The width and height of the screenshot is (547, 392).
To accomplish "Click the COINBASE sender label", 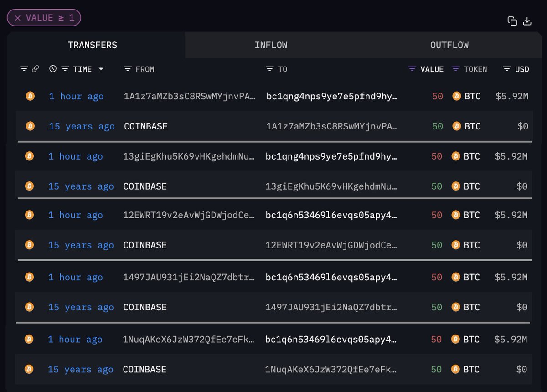I will (x=146, y=126).
